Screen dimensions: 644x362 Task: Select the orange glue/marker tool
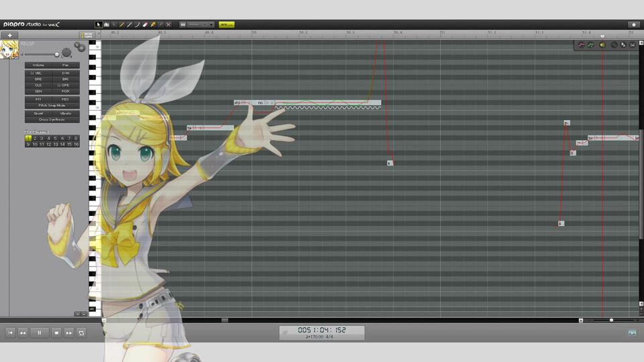(x=153, y=25)
